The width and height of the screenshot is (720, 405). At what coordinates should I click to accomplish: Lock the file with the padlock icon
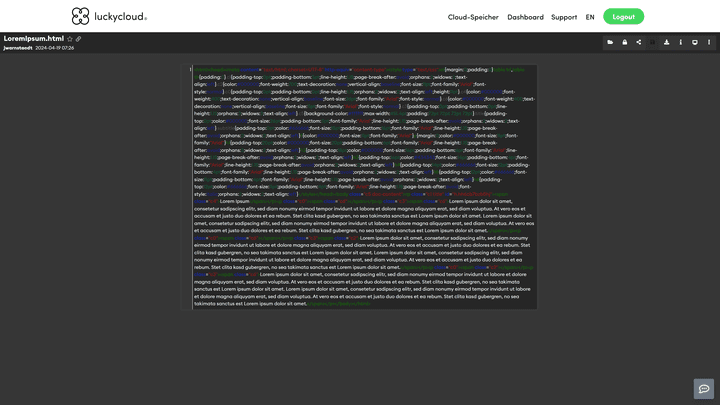pyautogui.click(x=624, y=42)
